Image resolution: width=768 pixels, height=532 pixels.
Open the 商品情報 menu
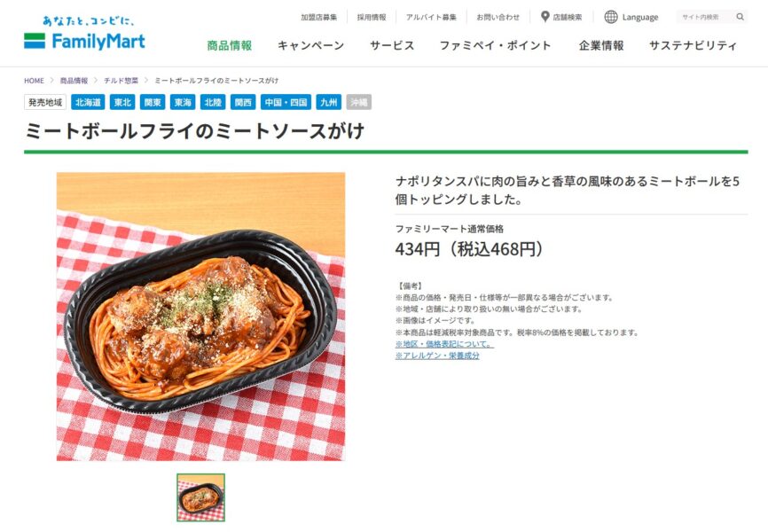coord(229,45)
